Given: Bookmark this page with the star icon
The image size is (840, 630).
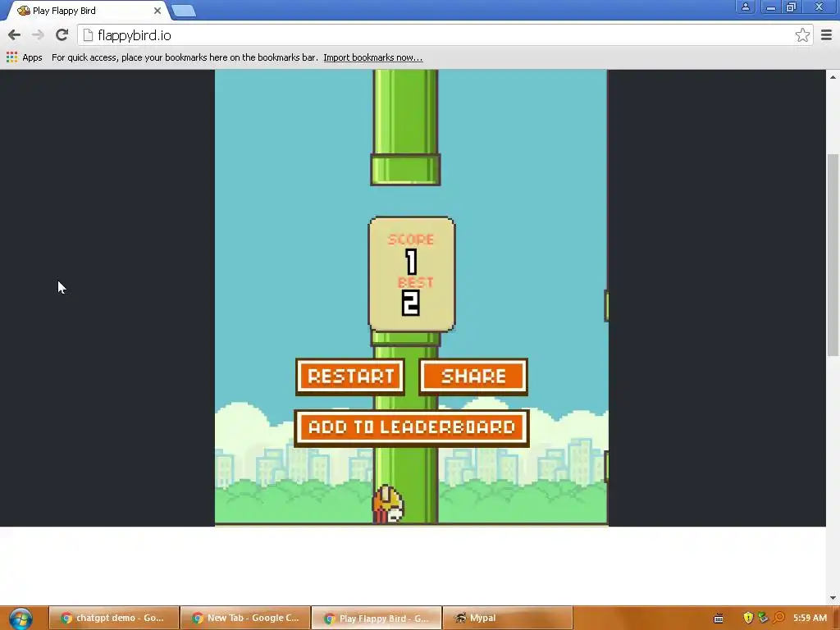Looking at the screenshot, I should tap(802, 35).
